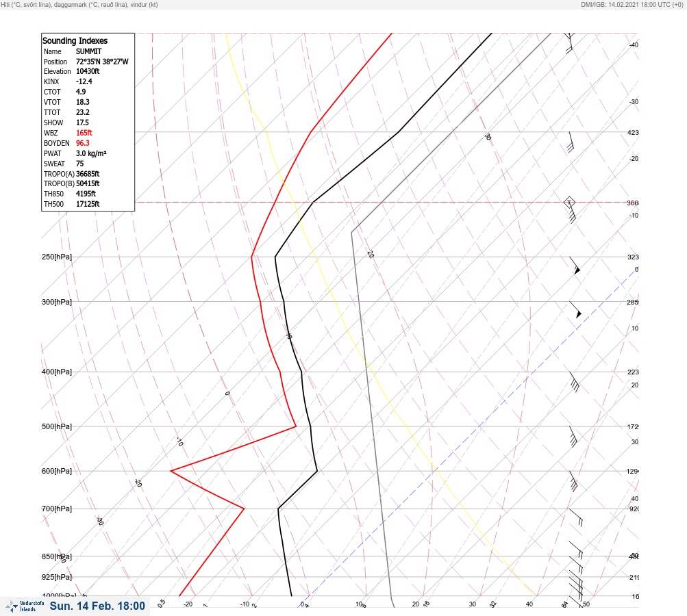Click the position value 72°35'N 38°27'W

click(x=102, y=62)
